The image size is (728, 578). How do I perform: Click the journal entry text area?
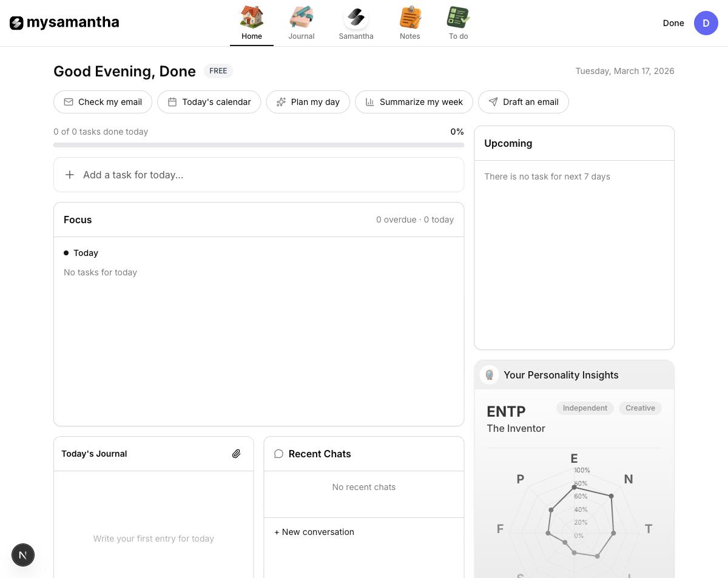tap(153, 525)
